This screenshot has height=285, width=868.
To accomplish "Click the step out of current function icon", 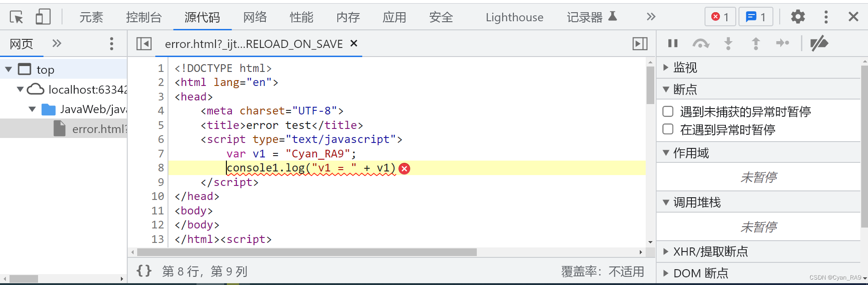I will [x=755, y=43].
